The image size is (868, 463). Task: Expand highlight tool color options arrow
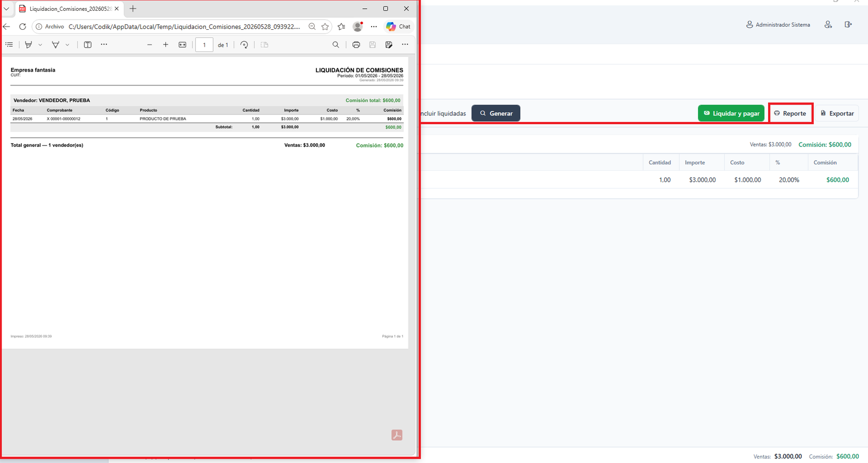point(40,45)
